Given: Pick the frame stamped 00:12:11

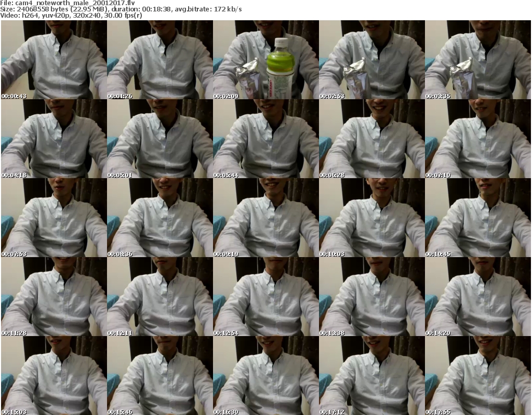Looking at the screenshot, I should (x=160, y=297).
